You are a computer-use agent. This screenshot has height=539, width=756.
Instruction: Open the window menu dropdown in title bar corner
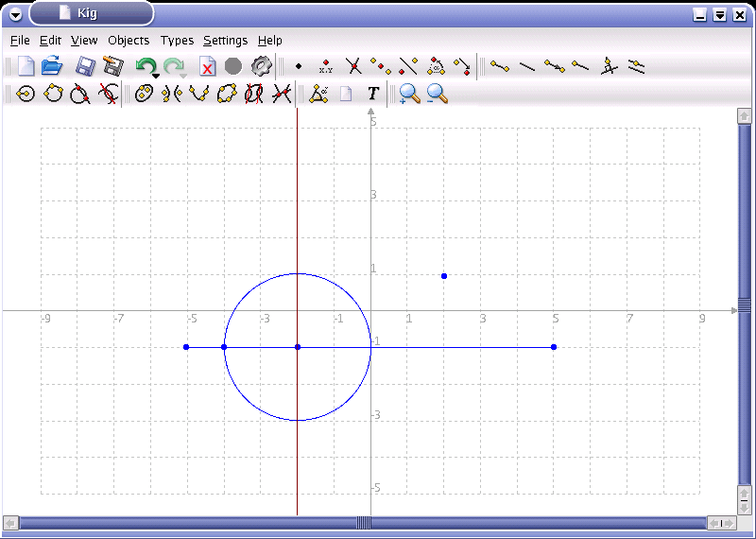coord(16,14)
